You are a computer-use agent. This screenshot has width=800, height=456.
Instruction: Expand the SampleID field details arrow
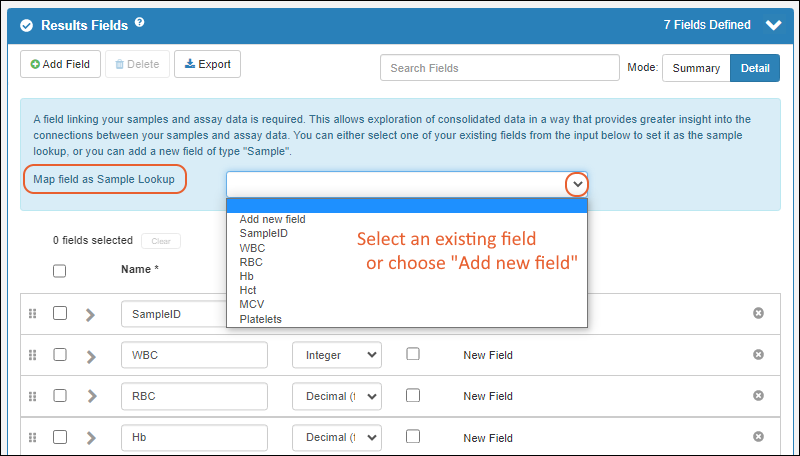pos(90,314)
